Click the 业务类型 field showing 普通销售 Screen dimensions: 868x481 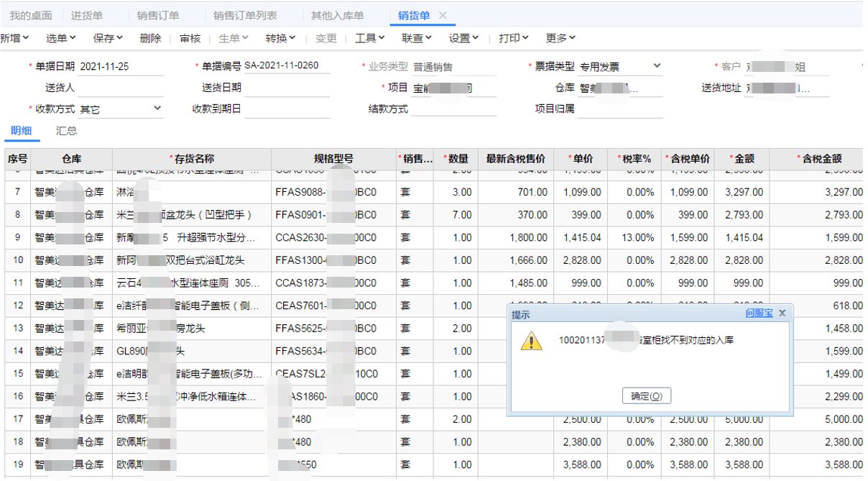click(x=453, y=67)
